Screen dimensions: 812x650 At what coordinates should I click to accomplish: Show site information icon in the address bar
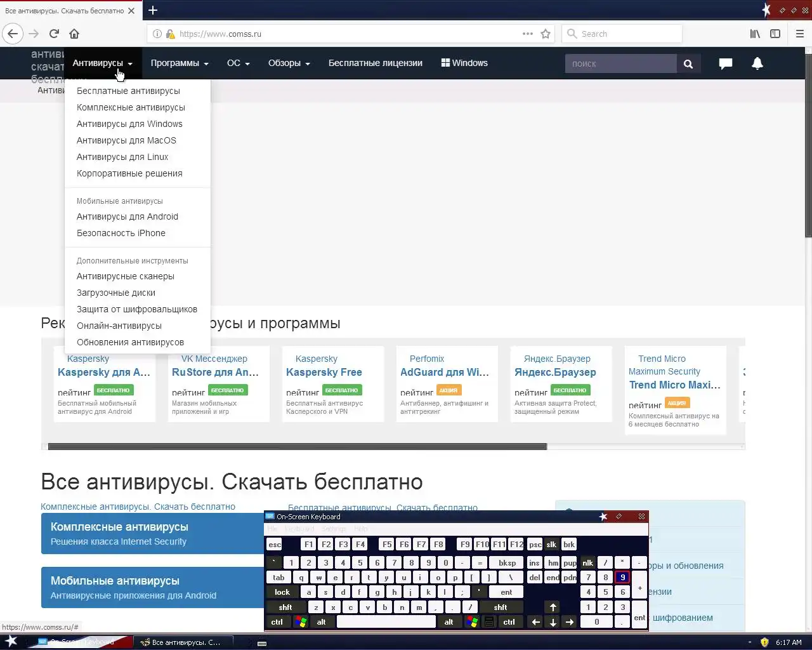click(157, 34)
